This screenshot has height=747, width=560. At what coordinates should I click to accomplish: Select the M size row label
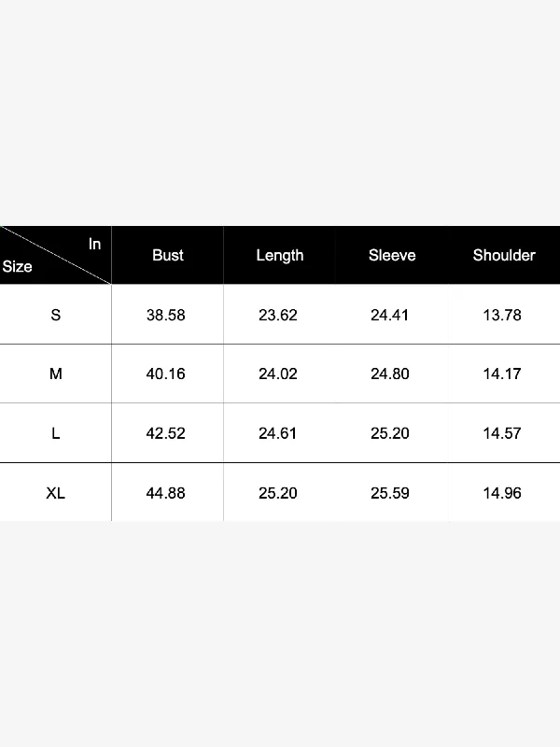[x=56, y=374]
